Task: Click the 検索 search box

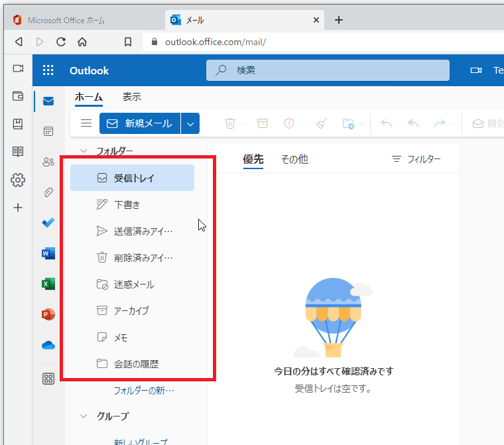Action: (328, 70)
